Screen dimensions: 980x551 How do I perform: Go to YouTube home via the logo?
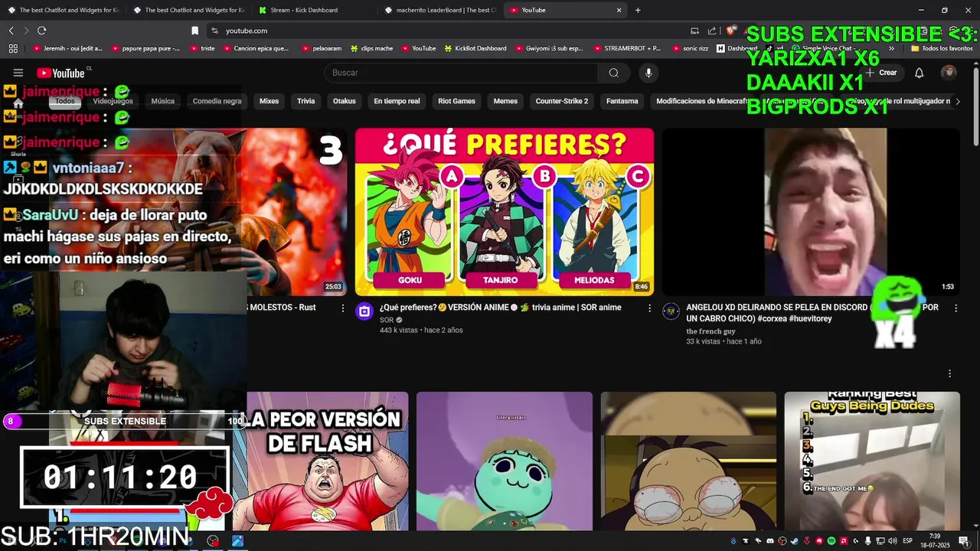(61, 73)
